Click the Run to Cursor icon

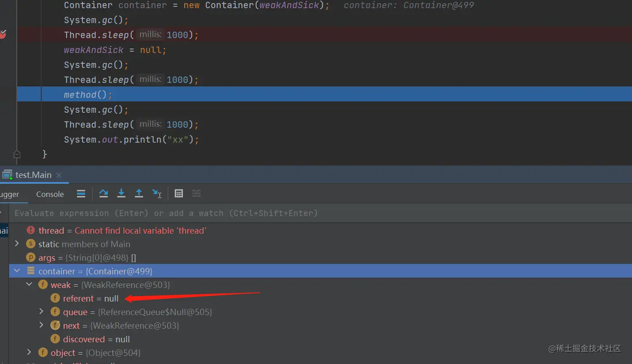click(157, 194)
